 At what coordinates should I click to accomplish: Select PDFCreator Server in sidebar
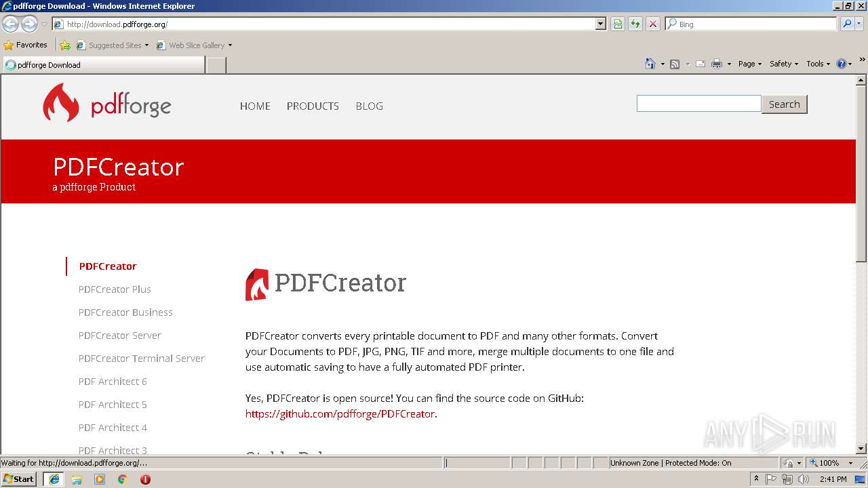click(120, 335)
